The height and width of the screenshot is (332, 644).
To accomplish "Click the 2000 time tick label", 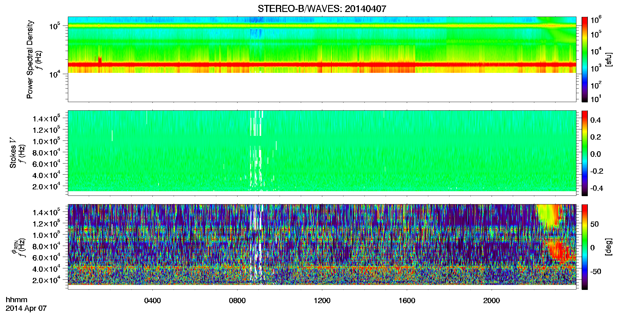I will pyautogui.click(x=492, y=301).
